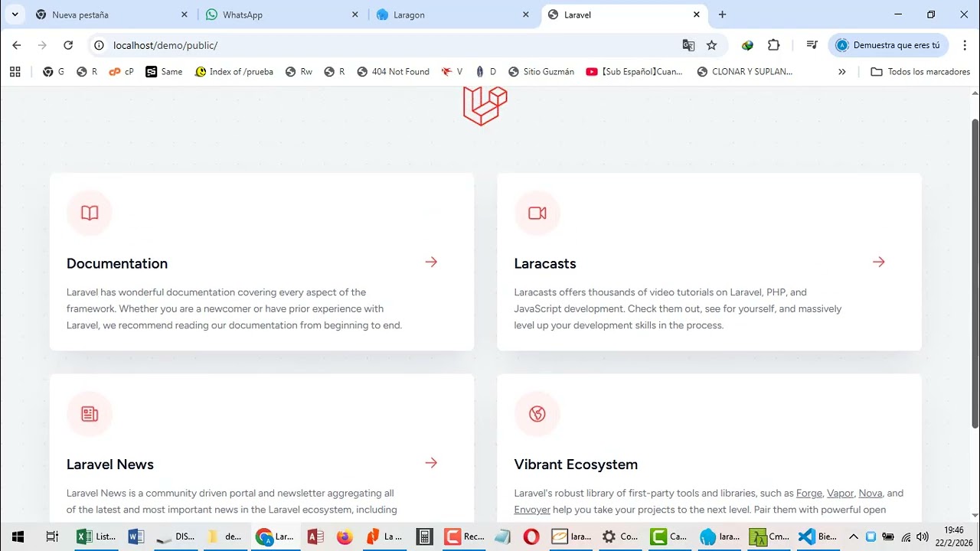Click the Forge link
Screen dimensions: 980x551
tap(809, 494)
